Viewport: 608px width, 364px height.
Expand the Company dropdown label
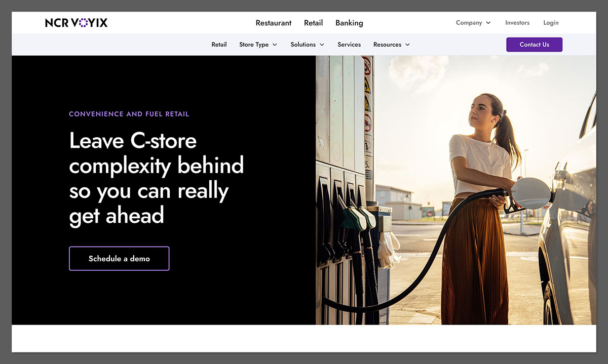469,23
